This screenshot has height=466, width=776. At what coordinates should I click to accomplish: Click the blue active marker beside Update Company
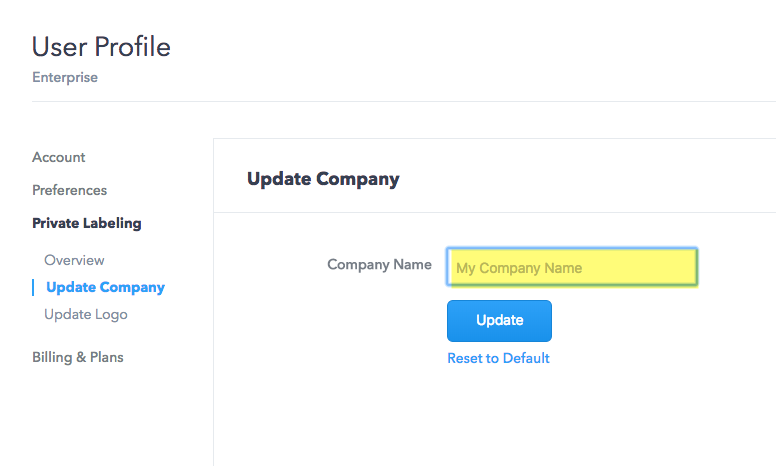click(x=33, y=287)
